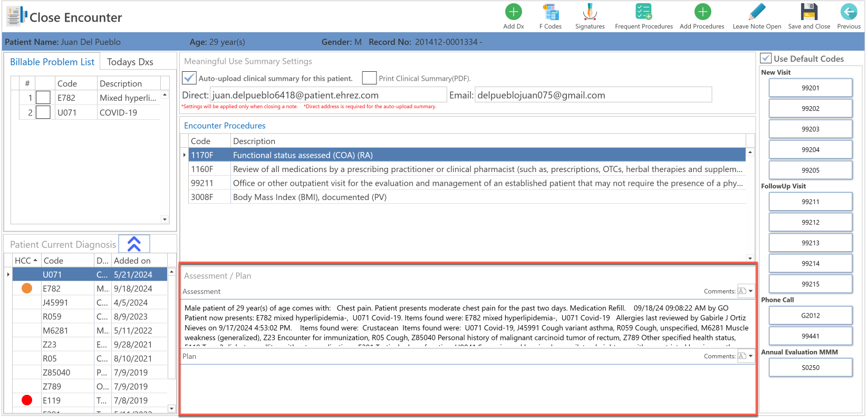868x418 pixels.
Task: Check Print Clinical Summary (PDF) box
Action: pyautogui.click(x=369, y=78)
